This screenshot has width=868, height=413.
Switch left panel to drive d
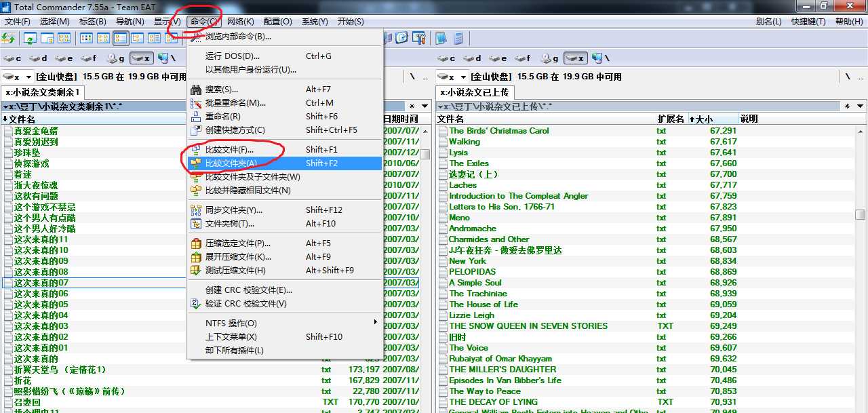tap(38, 58)
